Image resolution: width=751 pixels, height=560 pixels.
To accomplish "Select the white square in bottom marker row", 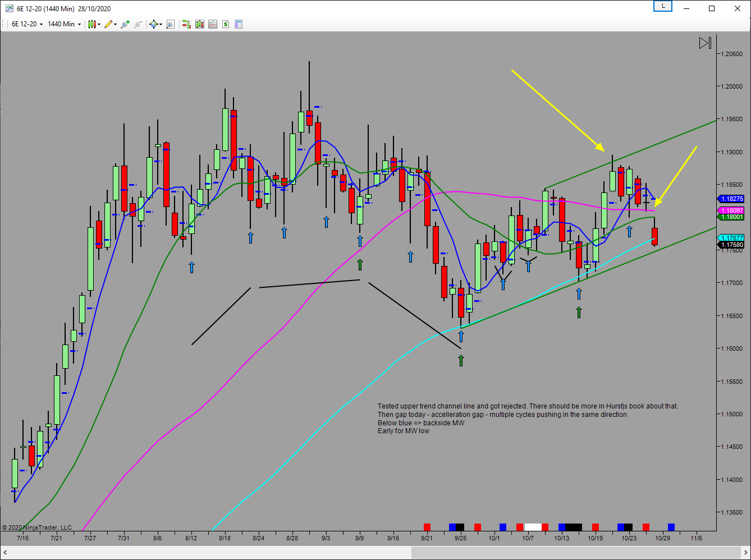I will click(x=533, y=527).
